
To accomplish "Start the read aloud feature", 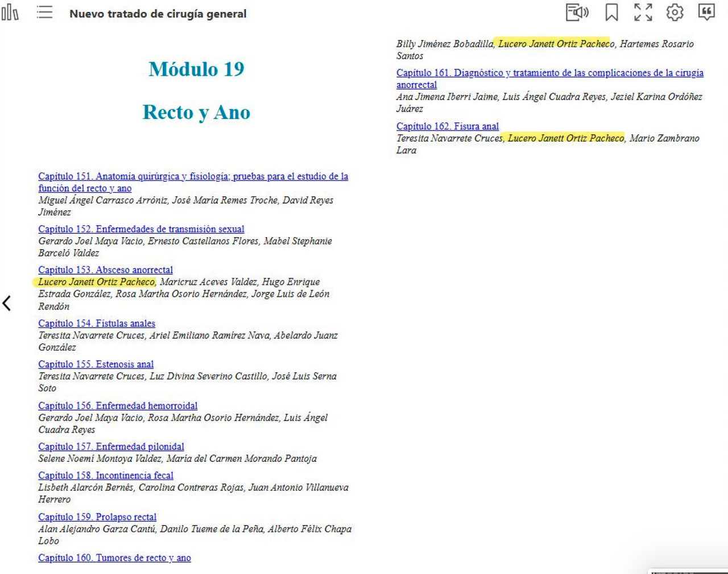I will [577, 13].
